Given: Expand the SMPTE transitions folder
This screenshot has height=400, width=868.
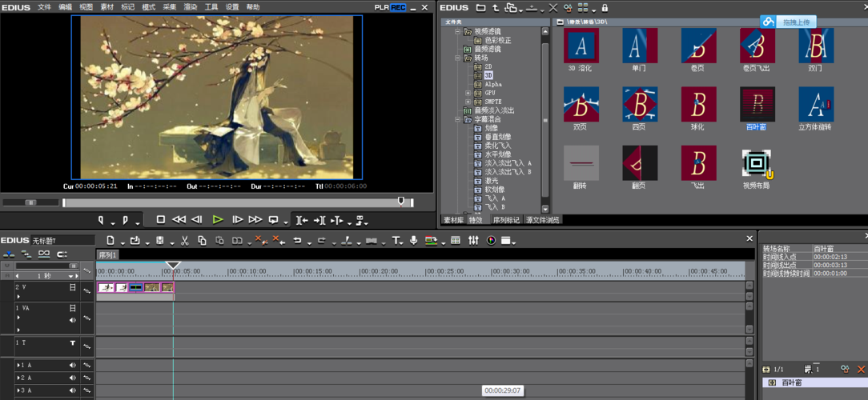Looking at the screenshot, I should click(x=468, y=102).
